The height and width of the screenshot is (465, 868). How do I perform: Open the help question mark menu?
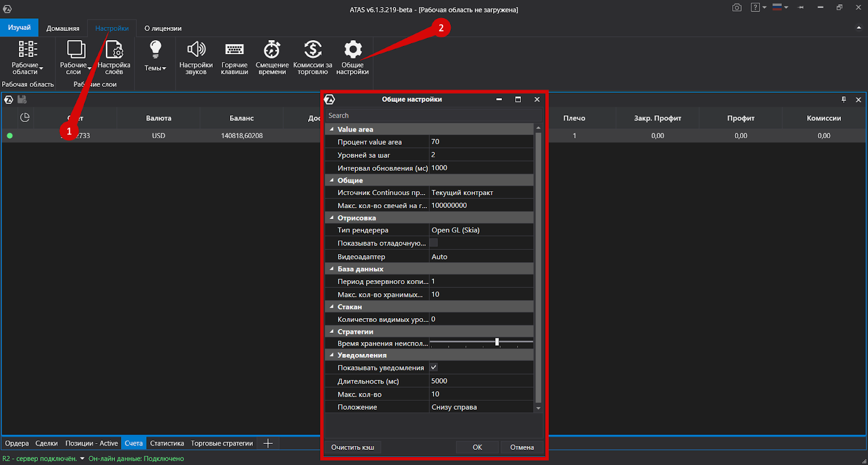[758, 8]
